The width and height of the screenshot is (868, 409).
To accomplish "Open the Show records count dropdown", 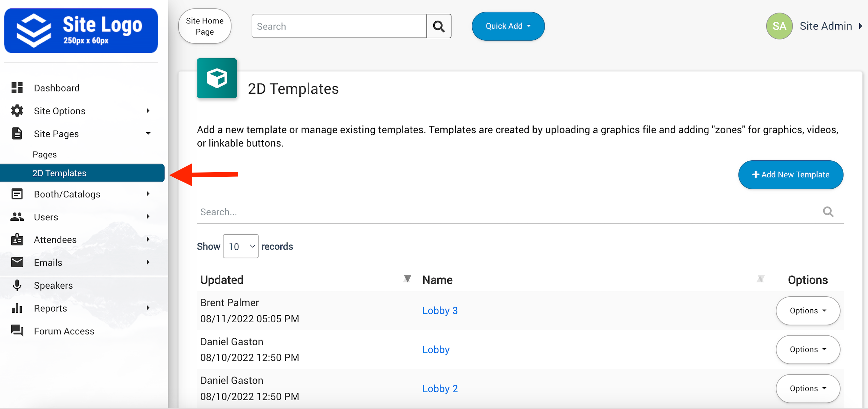I will [241, 246].
